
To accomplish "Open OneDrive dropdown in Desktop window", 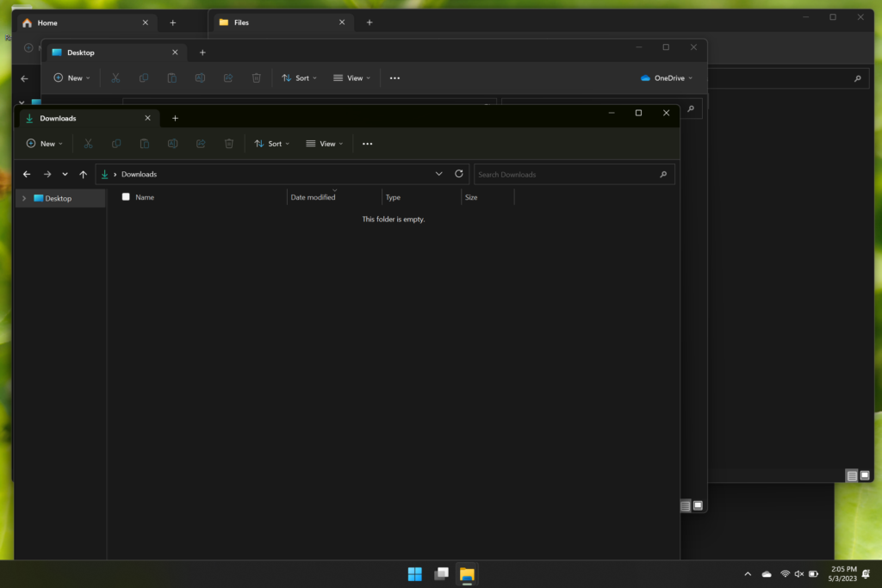I will (667, 78).
